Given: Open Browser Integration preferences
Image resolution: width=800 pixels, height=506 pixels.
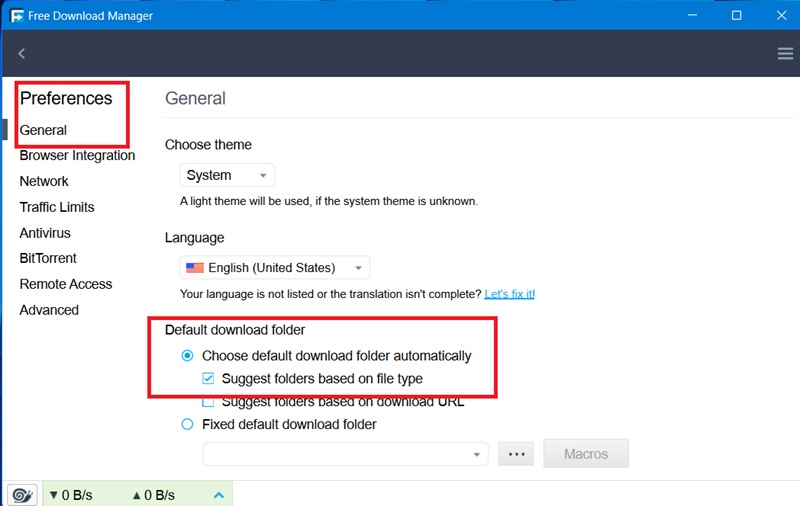Looking at the screenshot, I should (77, 155).
